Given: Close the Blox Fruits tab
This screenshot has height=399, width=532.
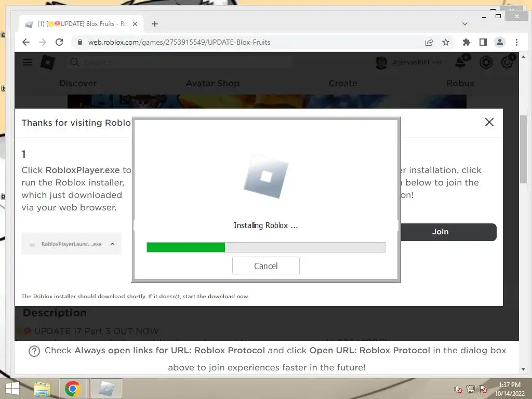Looking at the screenshot, I should (x=135, y=24).
